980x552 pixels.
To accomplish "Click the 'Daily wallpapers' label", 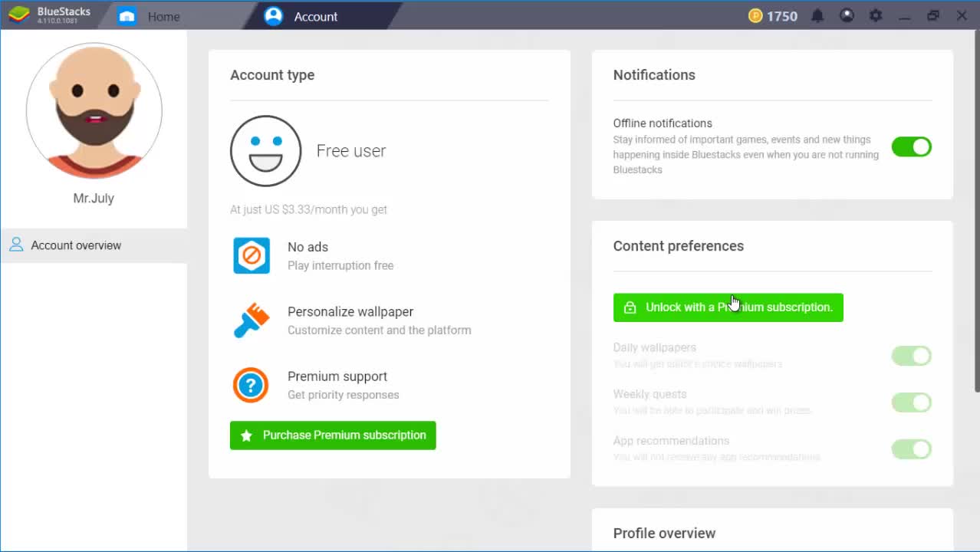I will pos(655,348).
